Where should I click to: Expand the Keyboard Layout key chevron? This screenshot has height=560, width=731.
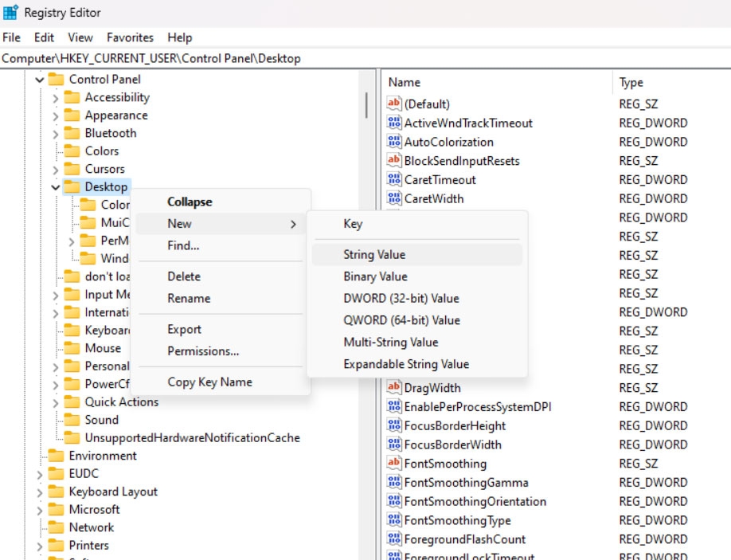40,492
